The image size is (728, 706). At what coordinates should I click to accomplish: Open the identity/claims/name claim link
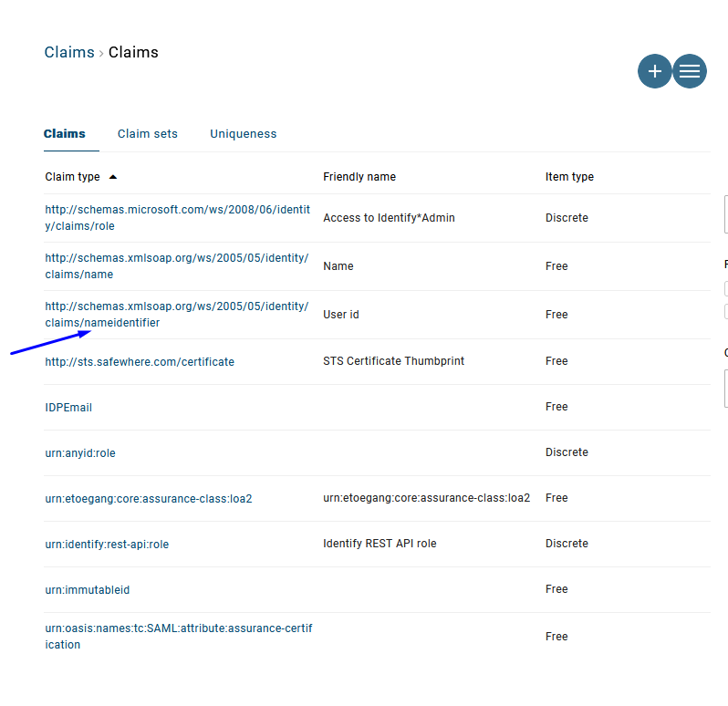(177, 266)
